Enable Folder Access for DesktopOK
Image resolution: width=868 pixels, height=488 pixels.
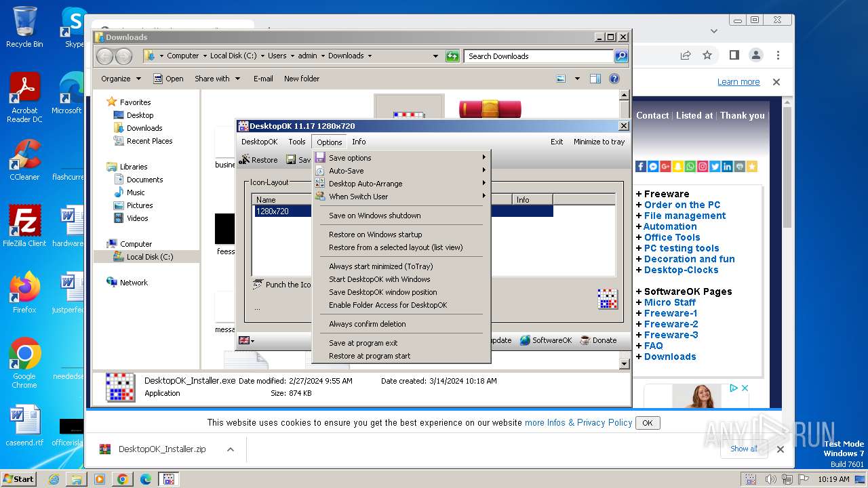[x=401, y=305]
